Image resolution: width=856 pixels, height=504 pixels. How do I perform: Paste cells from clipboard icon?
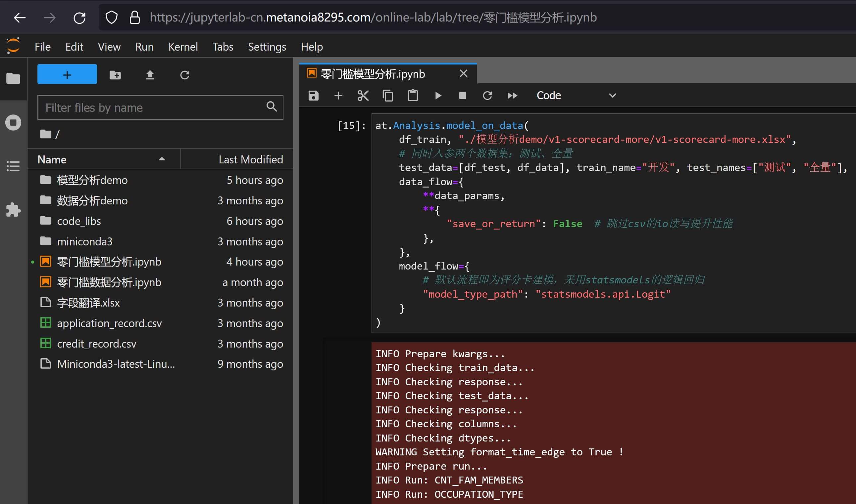tap(412, 96)
